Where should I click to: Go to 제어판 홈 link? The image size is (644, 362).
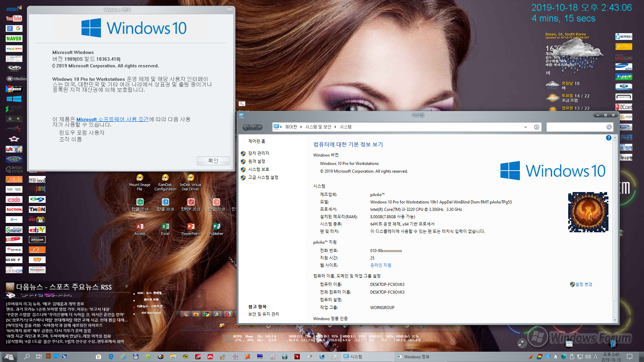click(257, 141)
